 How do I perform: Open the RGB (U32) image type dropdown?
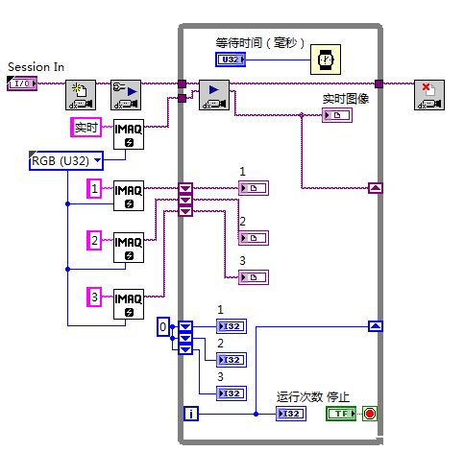coord(98,160)
